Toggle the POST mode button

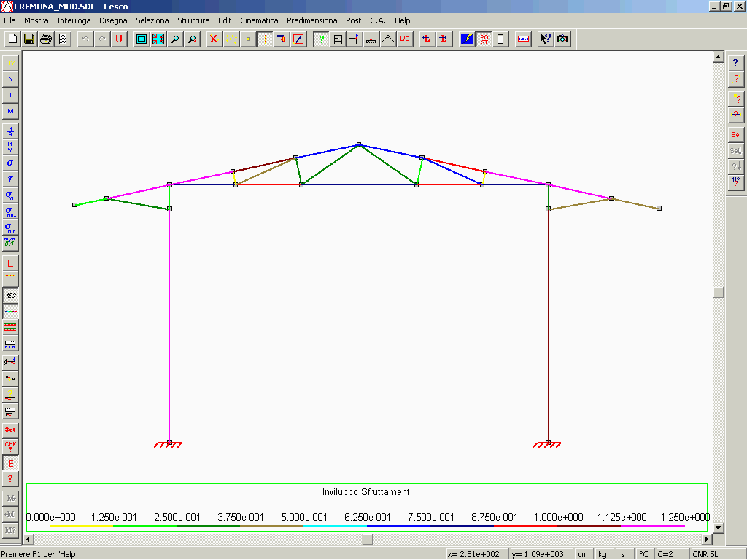point(484,39)
